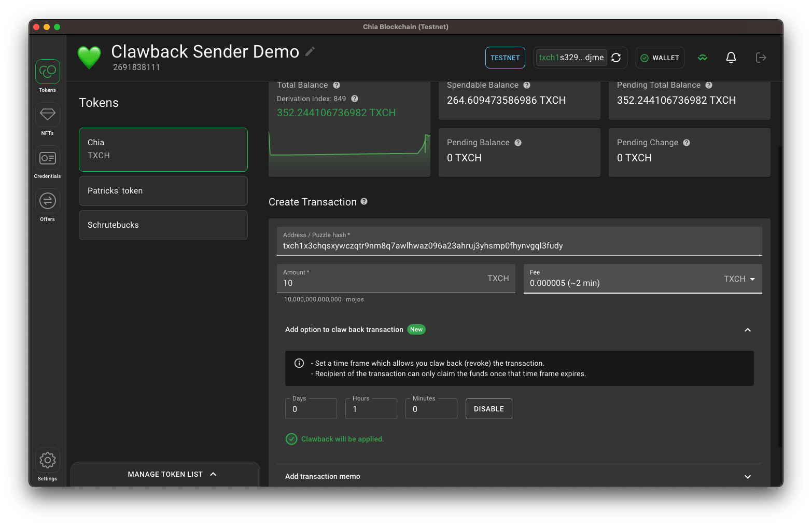Open the Tokens sidebar icon
Screen dimensions: 812x525
[47, 72]
